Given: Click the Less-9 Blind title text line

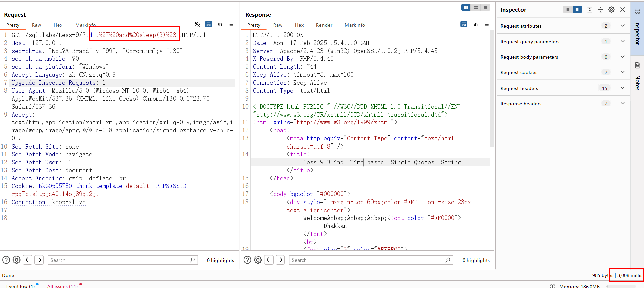Looking at the screenshot, I should tap(382, 162).
